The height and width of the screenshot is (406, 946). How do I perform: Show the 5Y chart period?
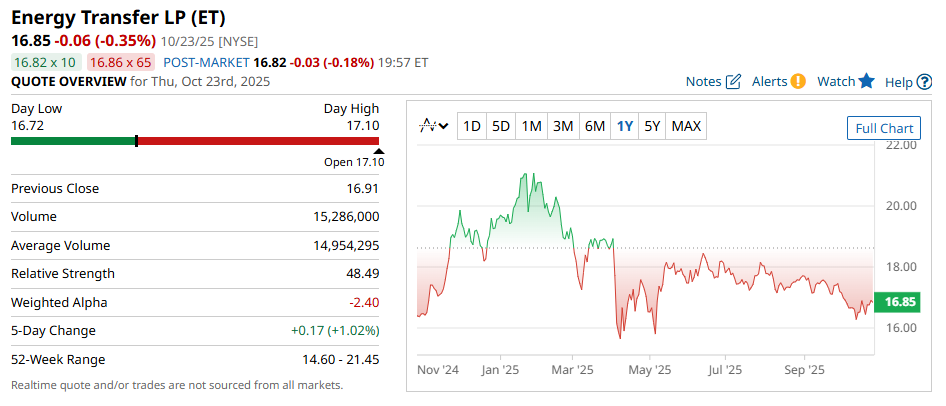(x=652, y=126)
